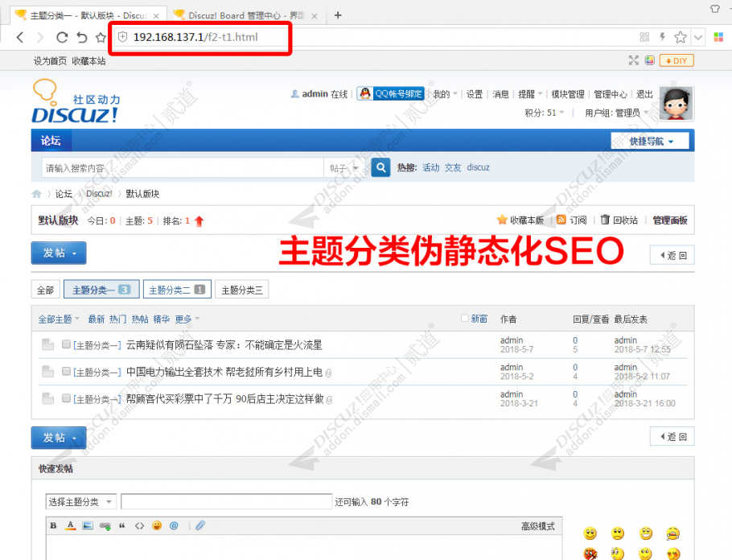Click the admin user avatar
The width and height of the screenshot is (732, 560).
click(x=676, y=103)
